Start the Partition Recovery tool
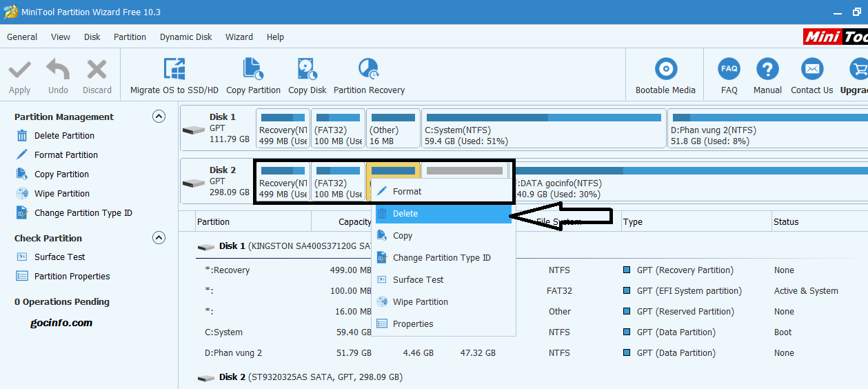Image resolution: width=868 pixels, height=389 pixels. (369, 70)
